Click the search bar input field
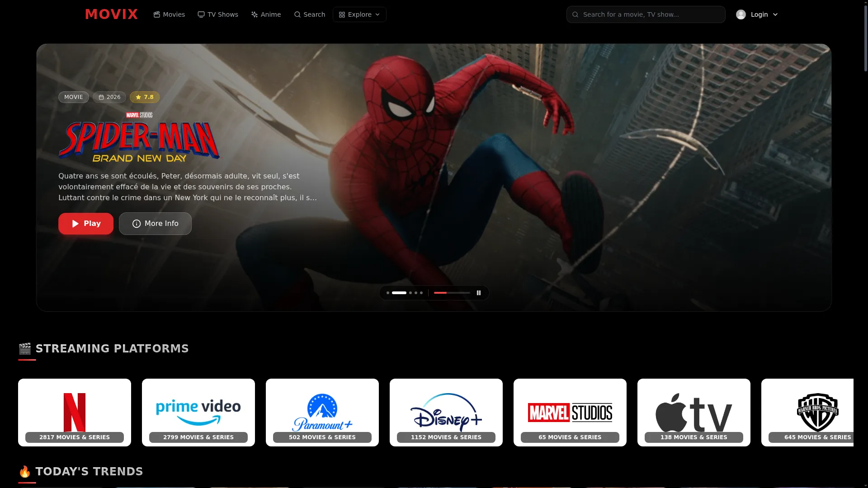 pyautogui.click(x=646, y=14)
